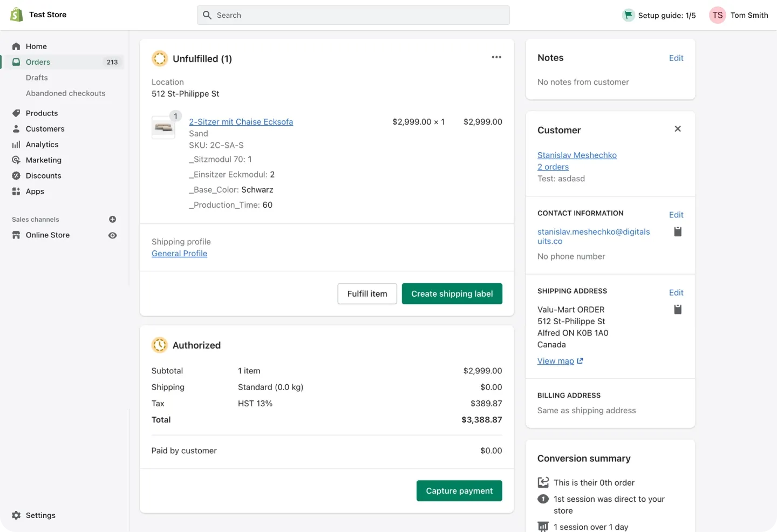
Task: Click Capture payment button
Action: click(459, 491)
